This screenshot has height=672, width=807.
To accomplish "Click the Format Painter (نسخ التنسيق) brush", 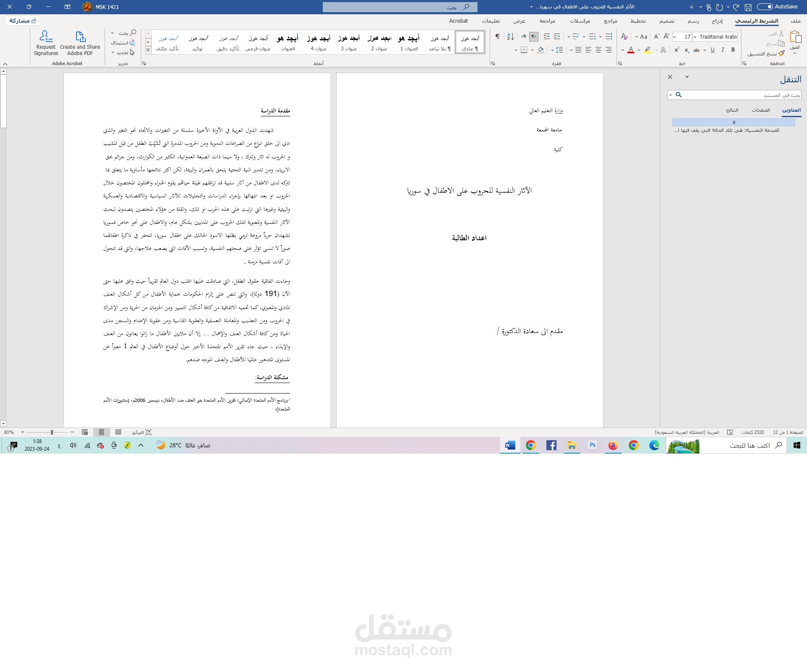I will tap(781, 53).
